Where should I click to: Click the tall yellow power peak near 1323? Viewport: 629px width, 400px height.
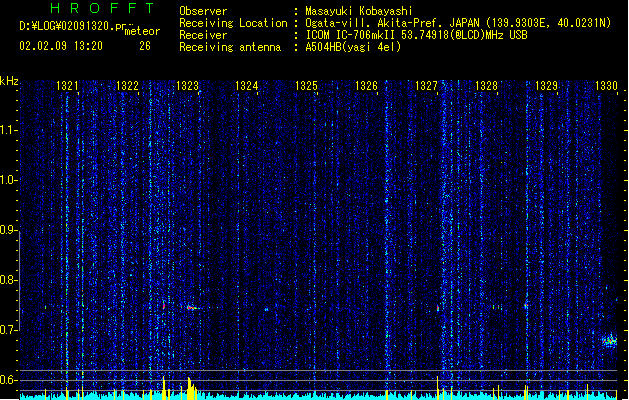pos(190,386)
